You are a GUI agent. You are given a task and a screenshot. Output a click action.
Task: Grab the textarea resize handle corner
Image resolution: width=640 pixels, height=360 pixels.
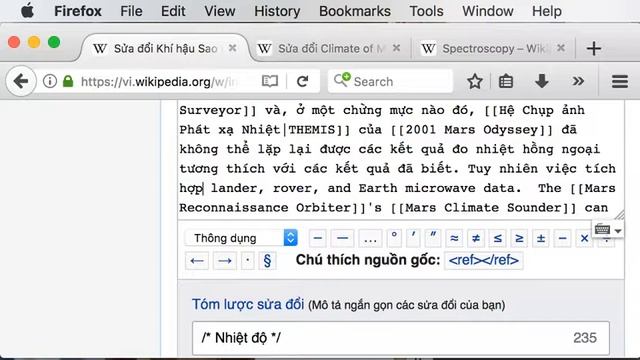(x=620, y=214)
